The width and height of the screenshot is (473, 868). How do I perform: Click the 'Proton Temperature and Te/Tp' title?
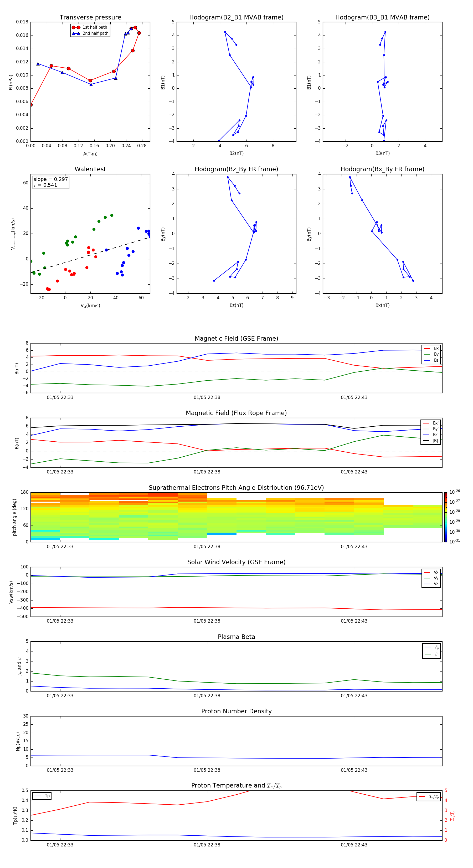point(236,786)
